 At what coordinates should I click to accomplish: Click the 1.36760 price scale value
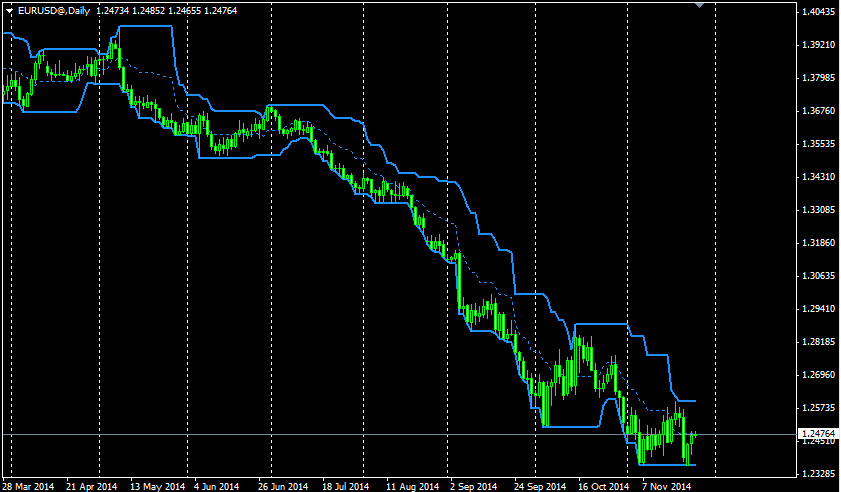818,111
